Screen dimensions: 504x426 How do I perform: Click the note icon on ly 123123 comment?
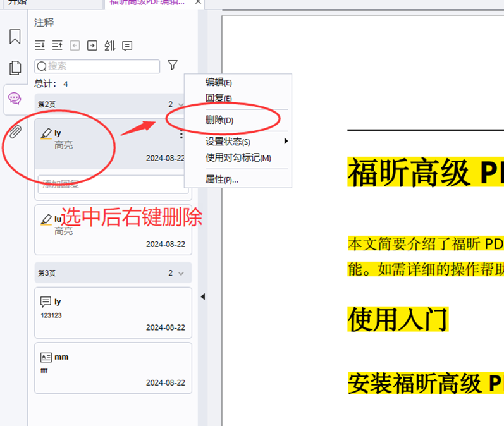pyautogui.click(x=46, y=301)
